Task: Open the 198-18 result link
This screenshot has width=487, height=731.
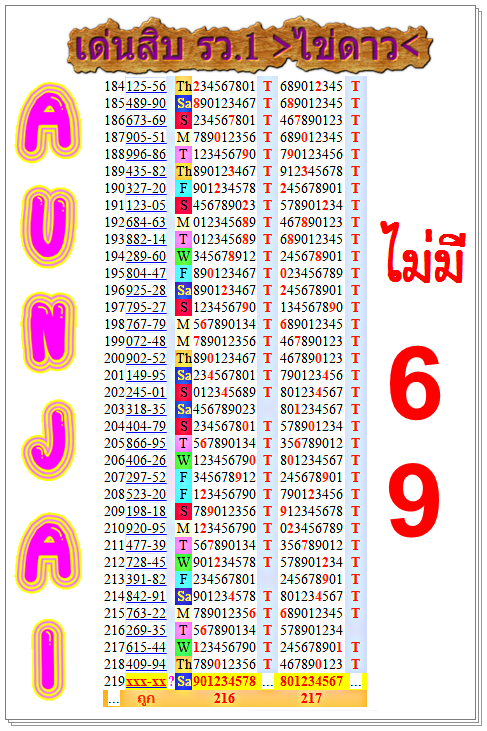Action: tap(146, 511)
